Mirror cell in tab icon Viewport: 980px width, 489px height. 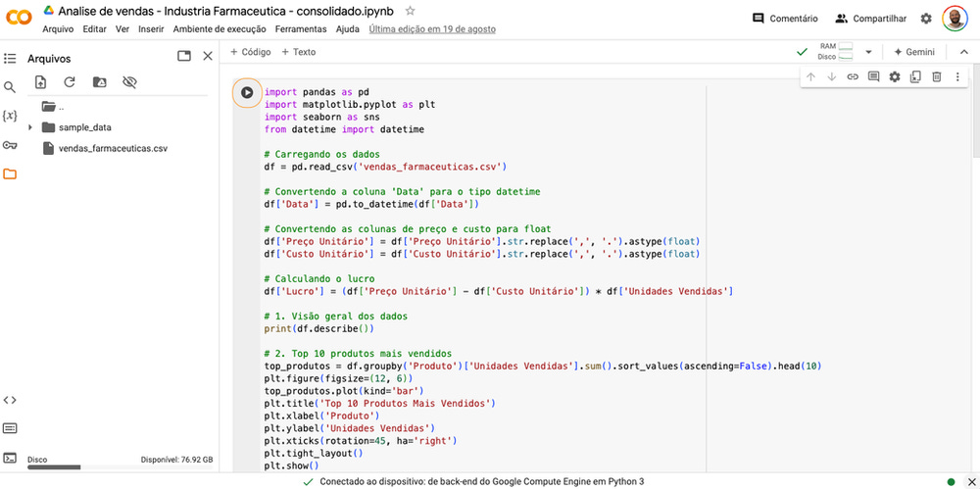coord(915,76)
